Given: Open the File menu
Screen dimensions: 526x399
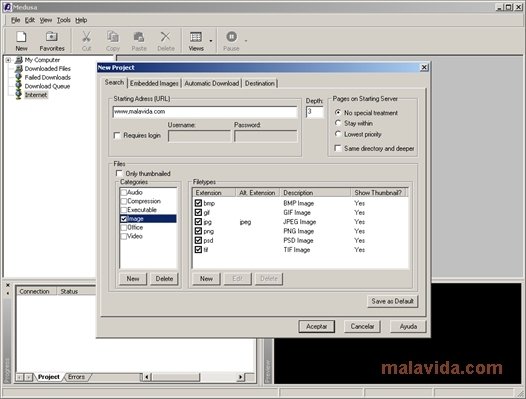Looking at the screenshot, I should (x=15, y=20).
